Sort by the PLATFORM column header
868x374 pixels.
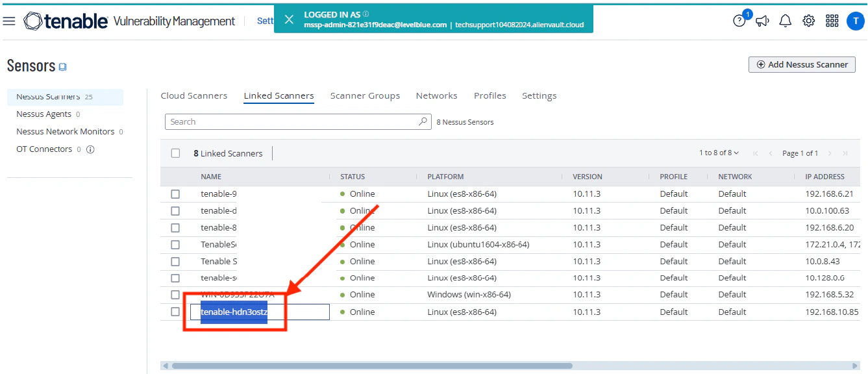coord(445,177)
